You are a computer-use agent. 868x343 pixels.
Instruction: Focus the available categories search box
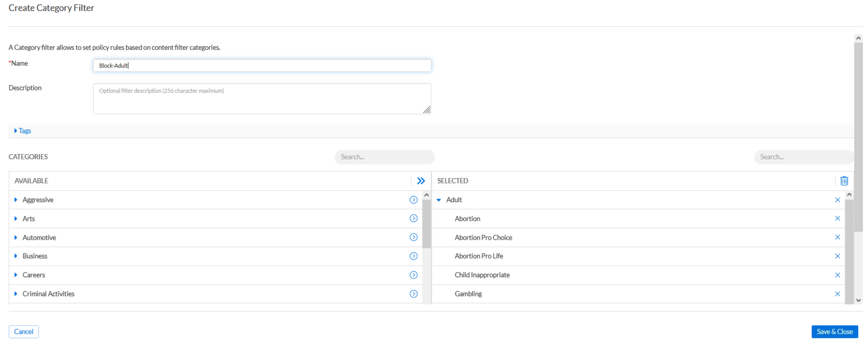point(384,157)
